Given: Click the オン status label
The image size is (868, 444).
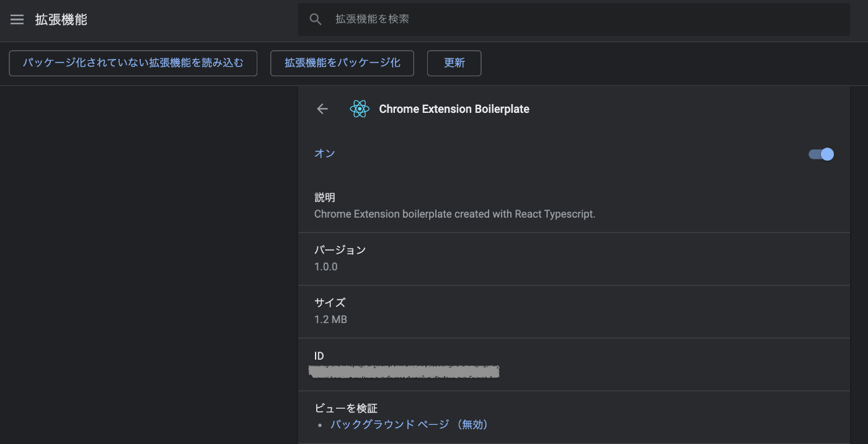Looking at the screenshot, I should [x=325, y=154].
